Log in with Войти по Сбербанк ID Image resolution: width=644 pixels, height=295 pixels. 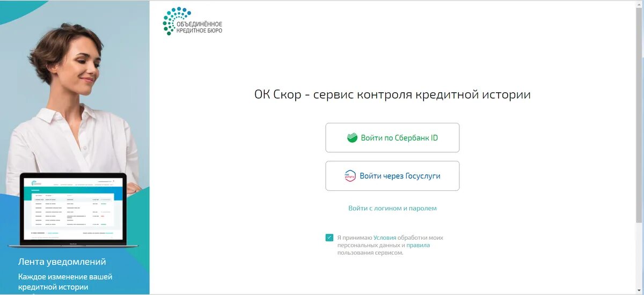click(x=392, y=138)
